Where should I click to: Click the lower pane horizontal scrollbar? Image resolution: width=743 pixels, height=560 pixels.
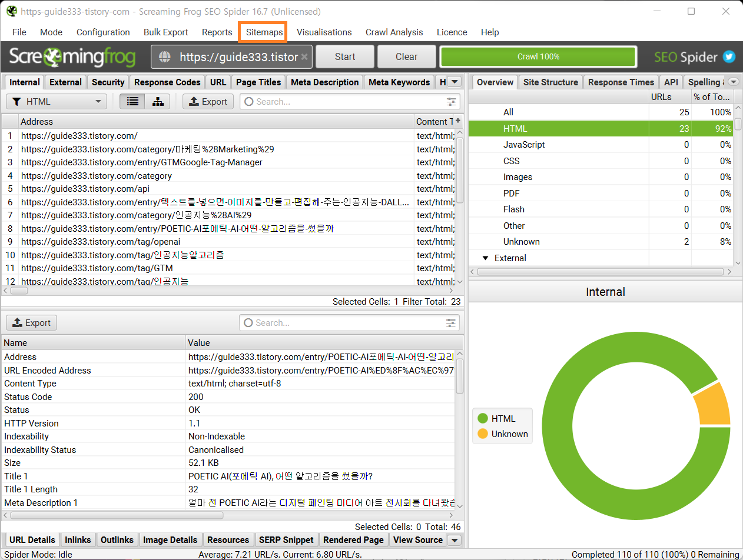click(x=117, y=515)
